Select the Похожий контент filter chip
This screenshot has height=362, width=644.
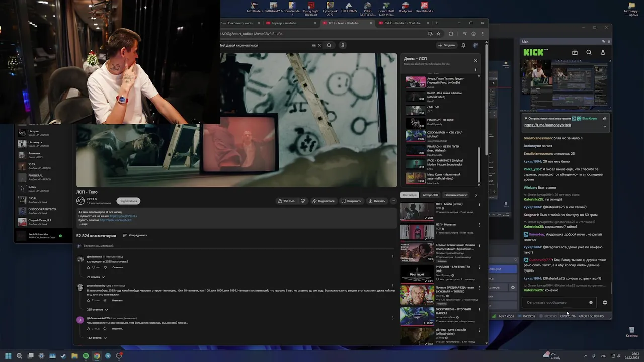[x=456, y=195]
